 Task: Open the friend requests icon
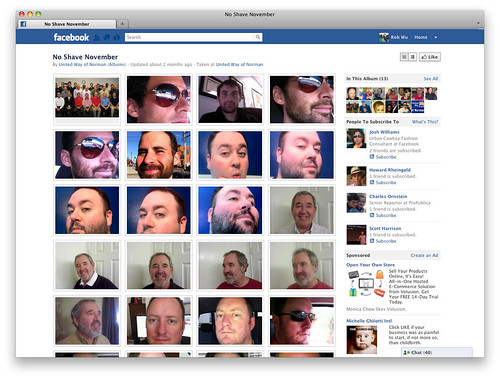[97, 37]
